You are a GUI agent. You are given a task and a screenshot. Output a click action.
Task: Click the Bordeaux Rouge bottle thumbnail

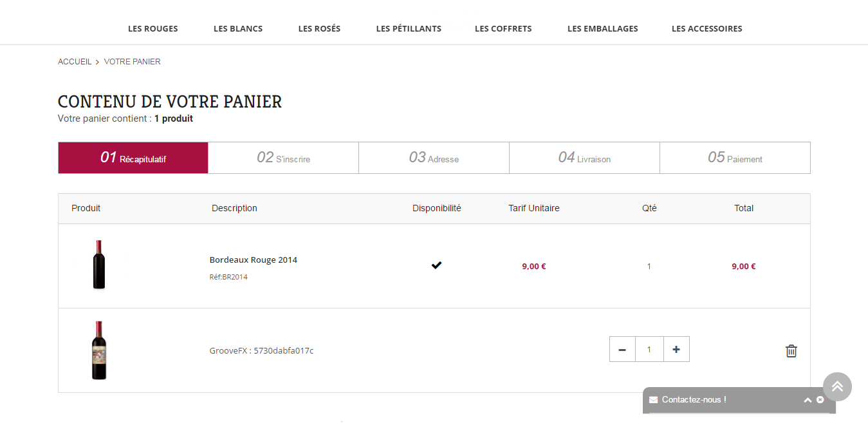coord(98,265)
